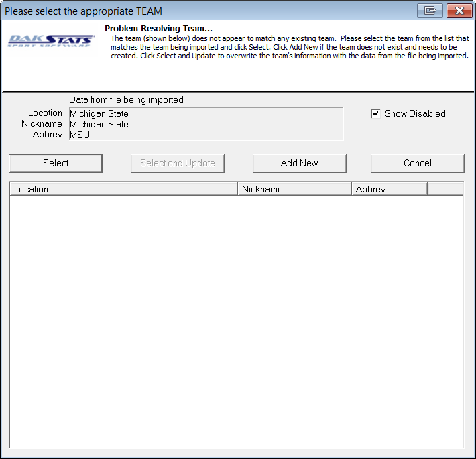Image resolution: width=476 pixels, height=459 pixels.
Task: Cancel the team import dialog
Action: pos(417,163)
